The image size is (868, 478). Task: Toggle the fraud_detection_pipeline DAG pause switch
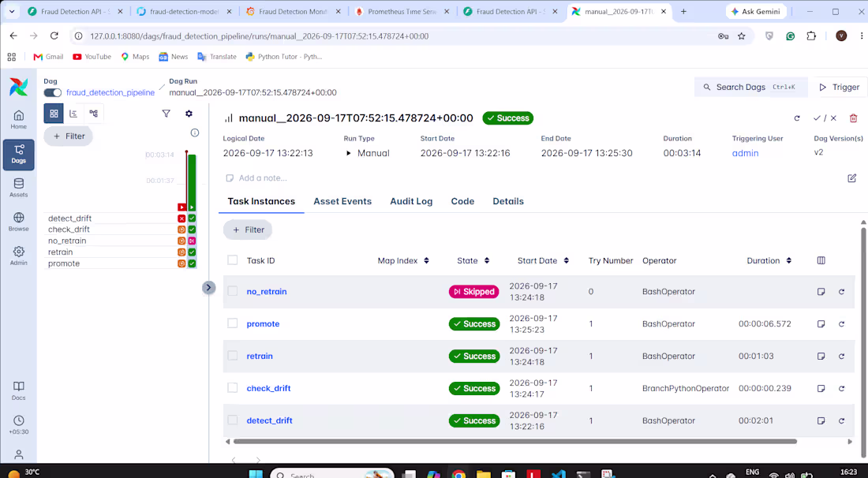[x=53, y=93]
